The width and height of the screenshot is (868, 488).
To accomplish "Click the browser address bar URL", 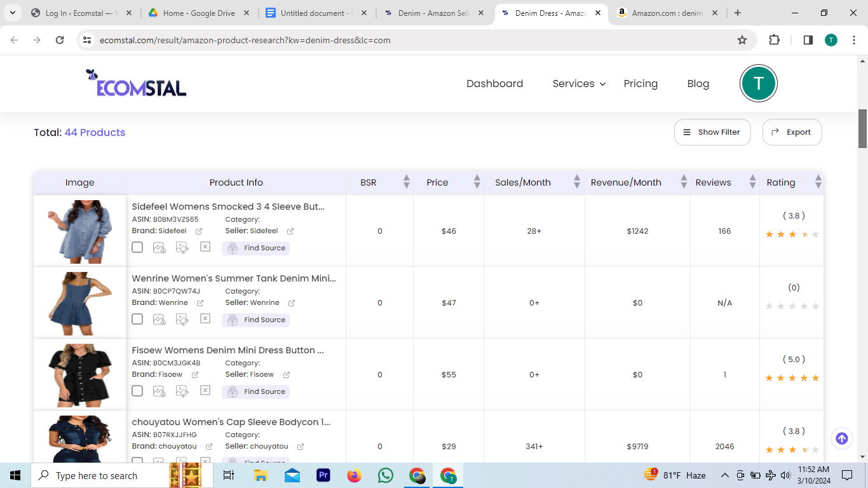I will point(245,40).
